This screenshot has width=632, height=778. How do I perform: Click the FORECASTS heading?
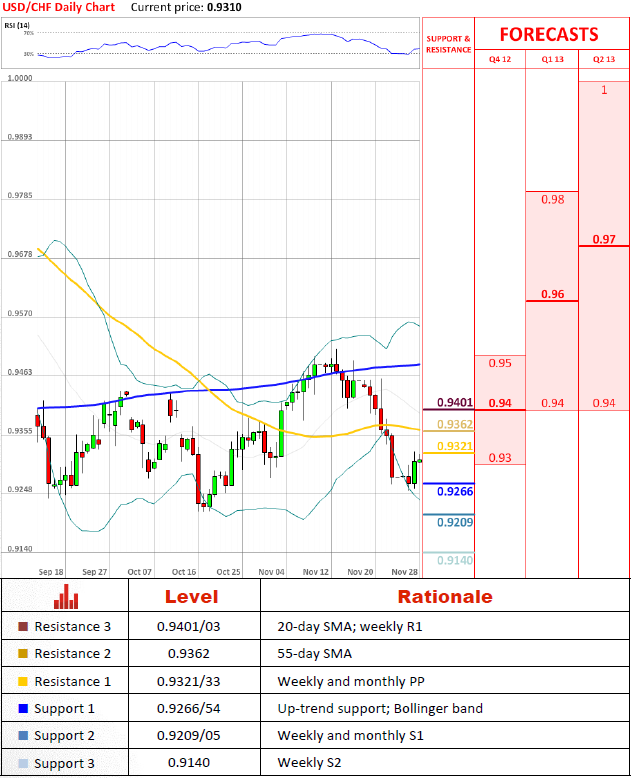[x=549, y=34]
